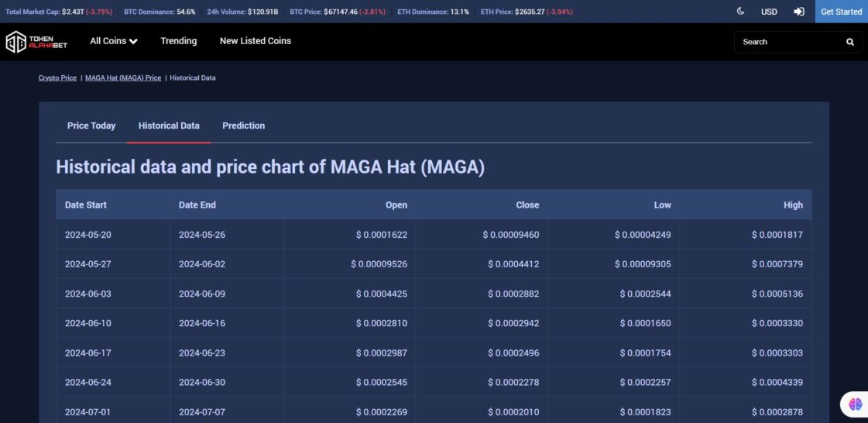Click close price $ 0.0004412
The image size is (868, 423).
click(513, 264)
